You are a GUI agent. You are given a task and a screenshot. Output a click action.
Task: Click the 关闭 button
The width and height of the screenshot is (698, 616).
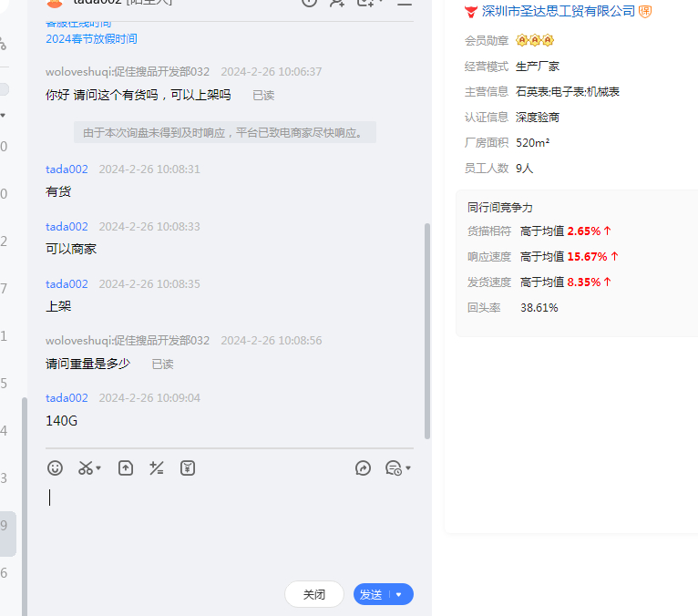[x=314, y=595]
